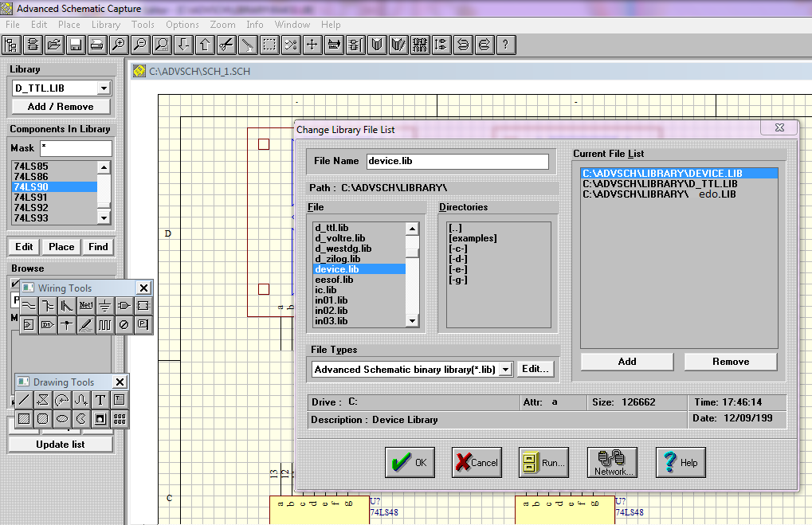This screenshot has height=525, width=812.
Task: Click the Cancel button in the dialog
Action: point(477,462)
